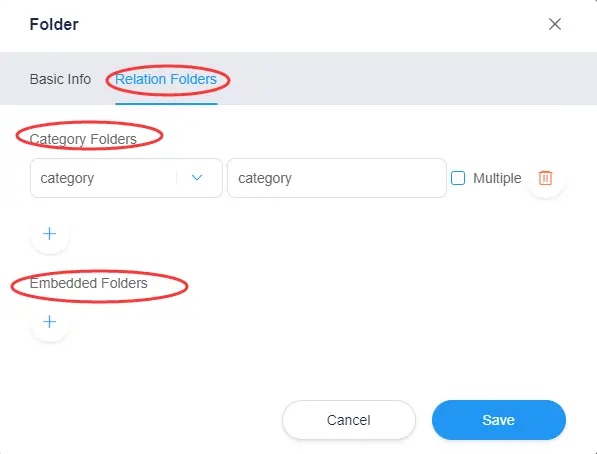Close the Folder dialog with the X
597x454 pixels.
555,24
